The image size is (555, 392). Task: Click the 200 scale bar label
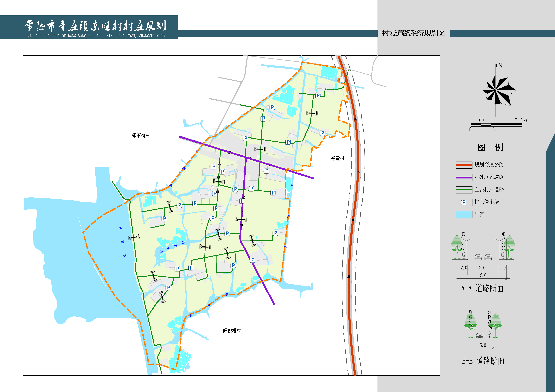[x=491, y=129]
